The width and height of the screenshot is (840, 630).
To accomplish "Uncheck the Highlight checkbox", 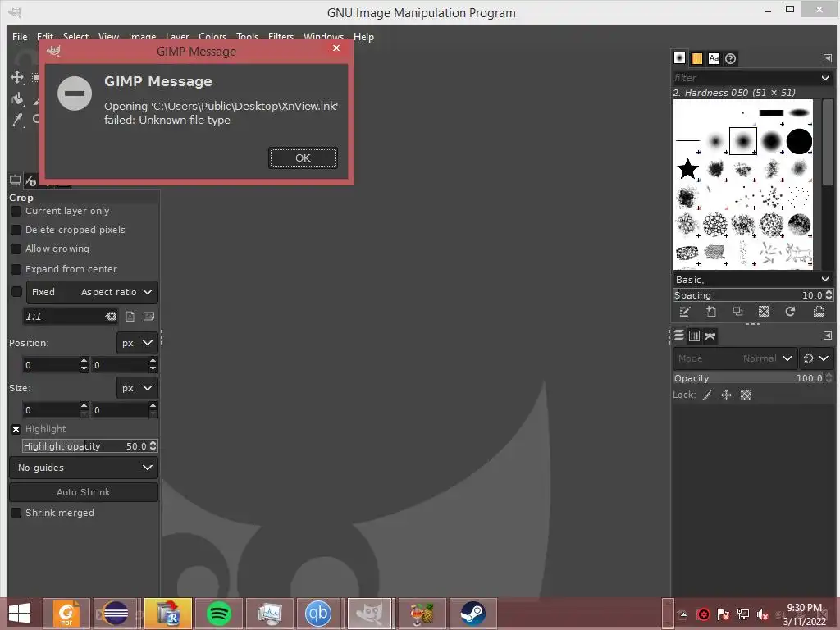I will point(16,429).
